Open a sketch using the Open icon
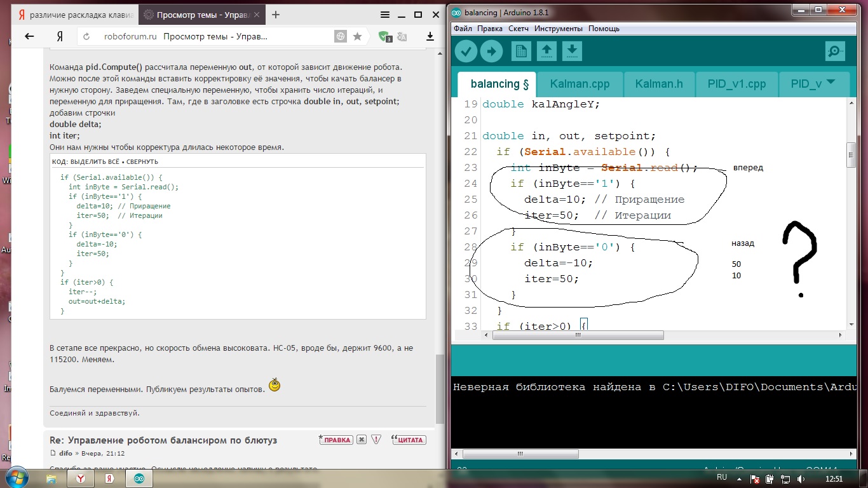 546,51
